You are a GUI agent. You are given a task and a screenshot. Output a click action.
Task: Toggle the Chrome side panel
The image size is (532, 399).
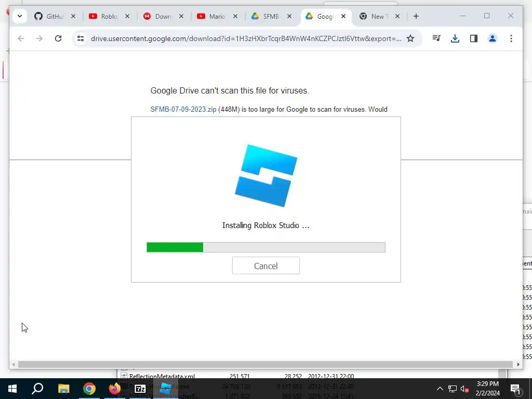click(474, 38)
